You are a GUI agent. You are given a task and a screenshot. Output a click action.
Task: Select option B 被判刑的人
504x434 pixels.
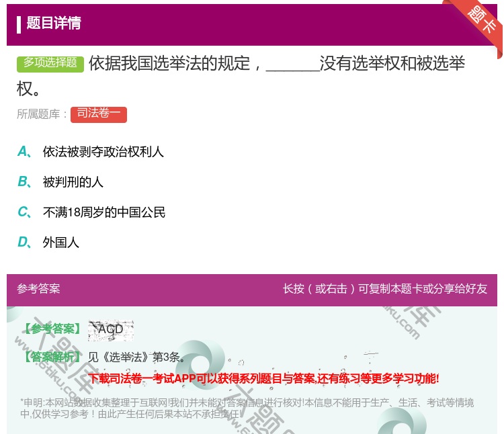[x=60, y=182]
